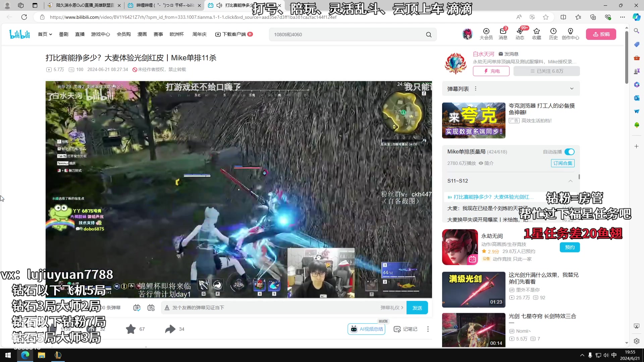Open File Explorer in taskbar

click(x=41, y=355)
